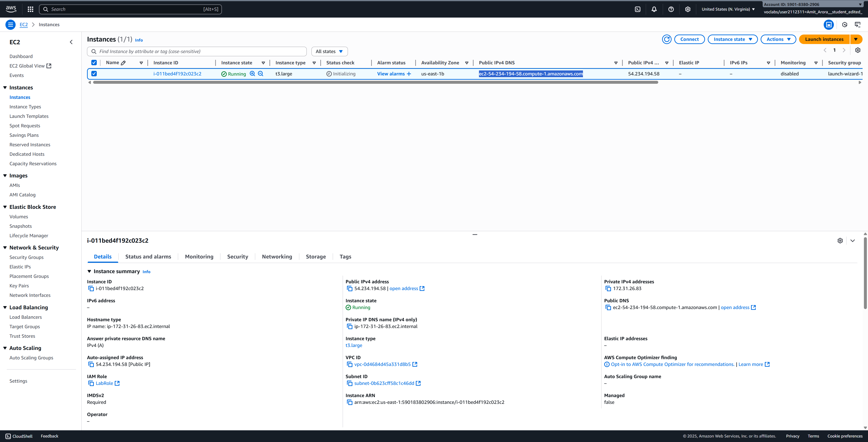Click the horizontal scrollbar under instances table
Screen dimensions: 868x442
(x=375, y=82)
